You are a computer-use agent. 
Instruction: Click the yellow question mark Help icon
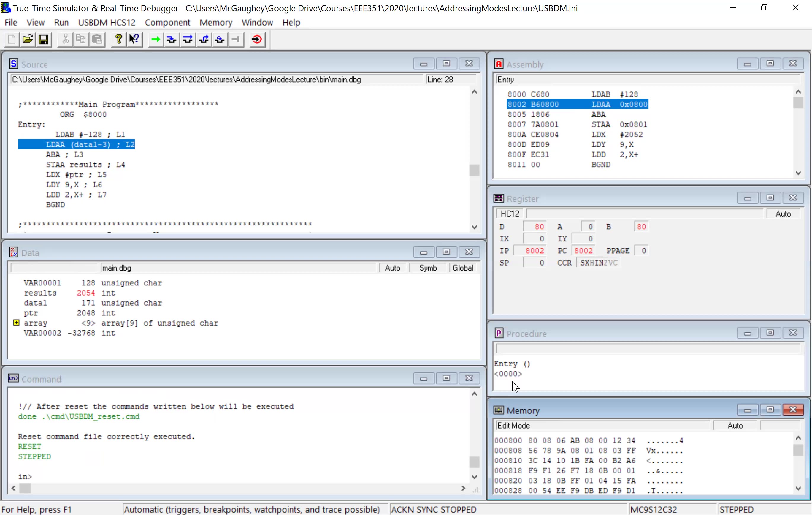[118, 40]
